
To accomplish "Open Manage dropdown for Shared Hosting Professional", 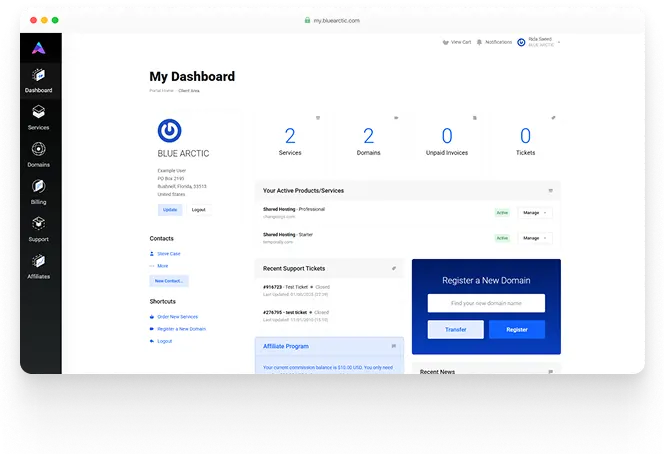I will pyautogui.click(x=534, y=212).
